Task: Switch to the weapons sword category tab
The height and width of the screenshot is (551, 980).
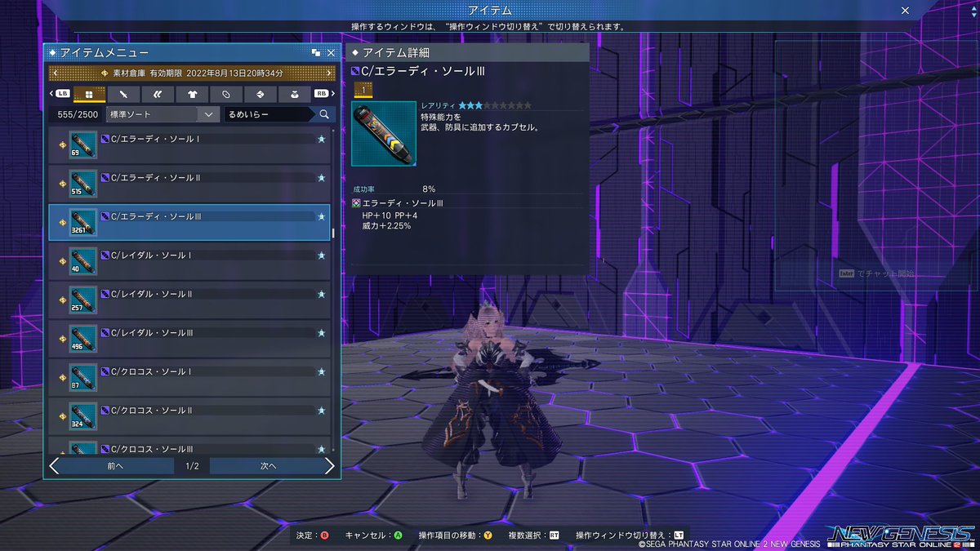Action: 123,94
